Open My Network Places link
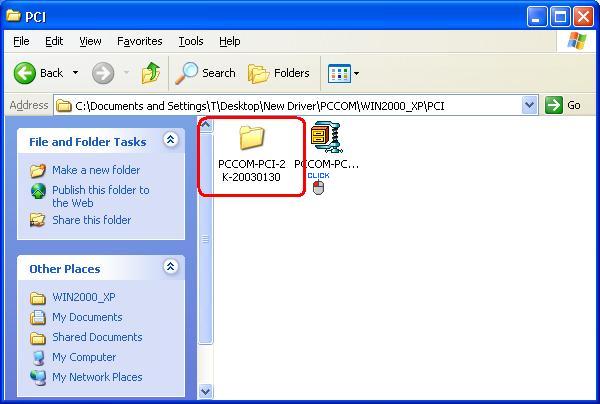The height and width of the screenshot is (404, 600). click(x=97, y=377)
